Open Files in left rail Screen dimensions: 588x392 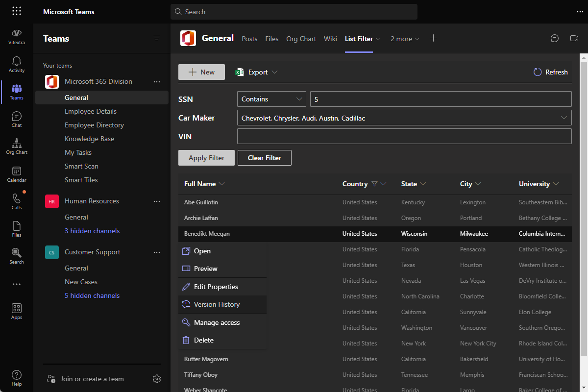tap(17, 228)
